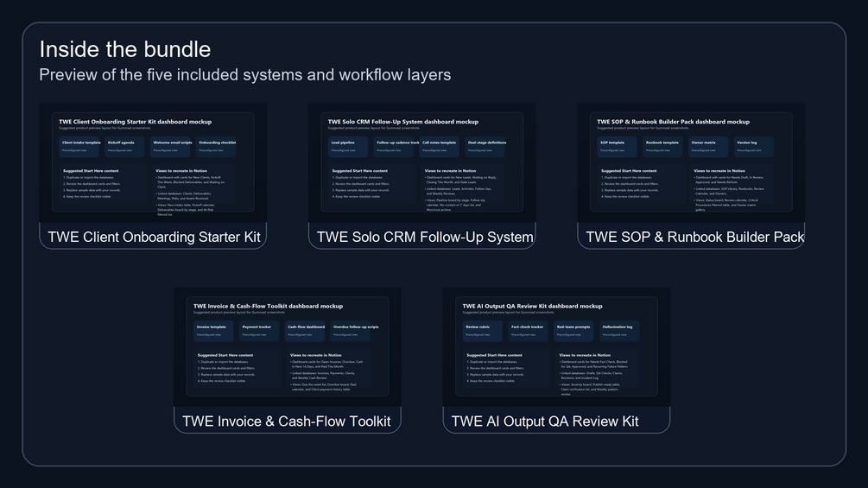This screenshot has width=868, height=488.
Task: Open the TWE SOP & Runbook Builder Pack caption
Action: tap(694, 237)
